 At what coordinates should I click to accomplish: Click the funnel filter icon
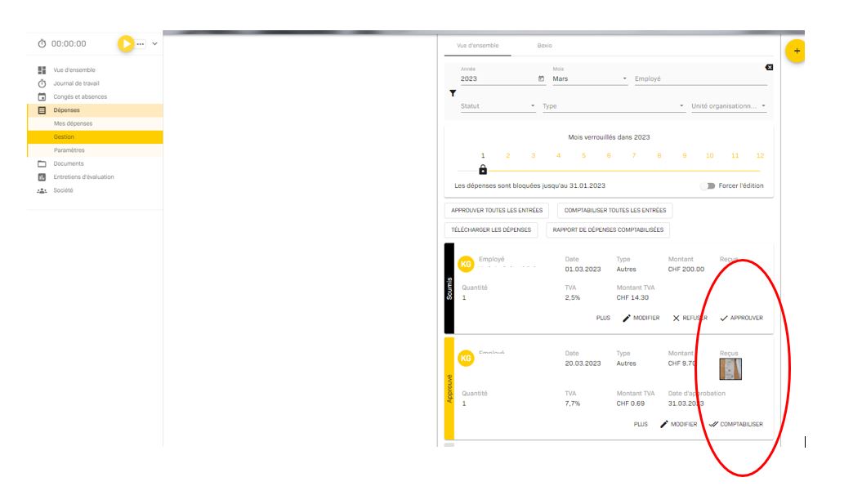pyautogui.click(x=453, y=93)
